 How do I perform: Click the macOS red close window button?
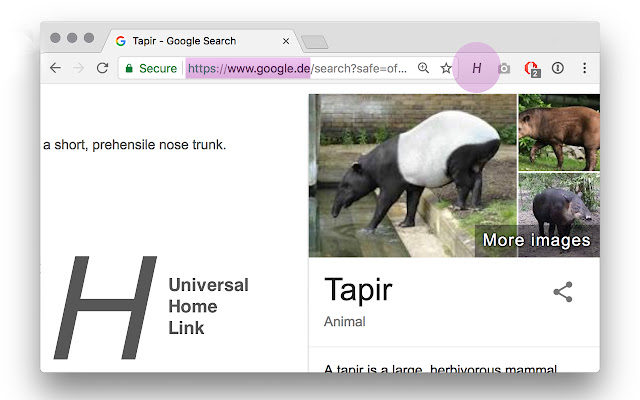[55, 38]
